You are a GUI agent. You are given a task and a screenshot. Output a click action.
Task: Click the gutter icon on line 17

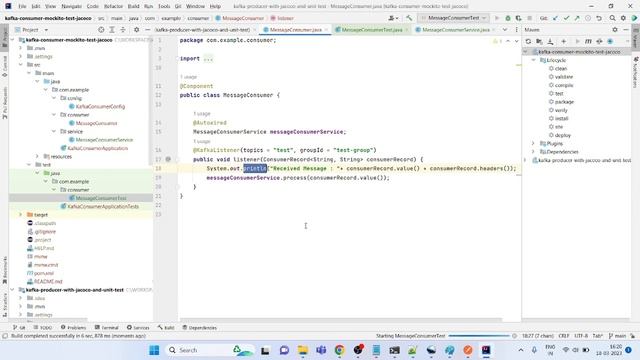pos(168,159)
